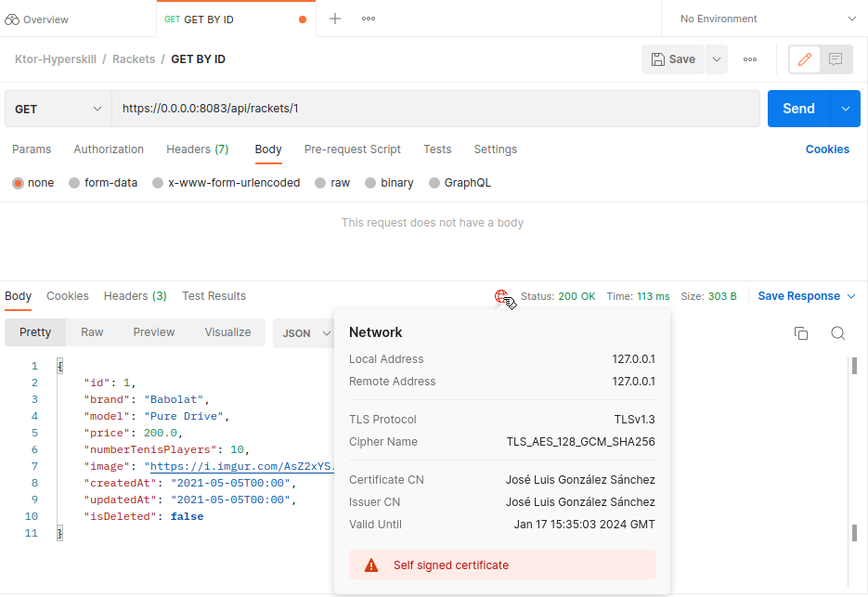
Task: Expand the Save button arrow dropdown
Action: [717, 59]
